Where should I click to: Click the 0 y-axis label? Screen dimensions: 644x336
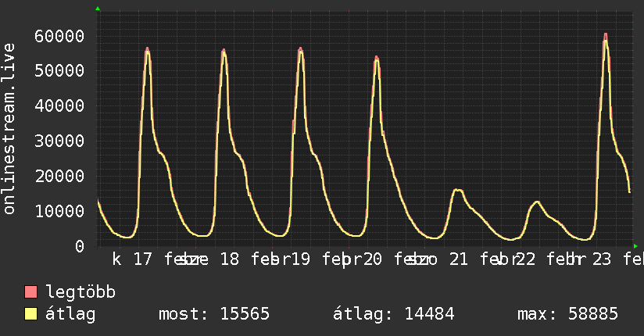(x=79, y=246)
